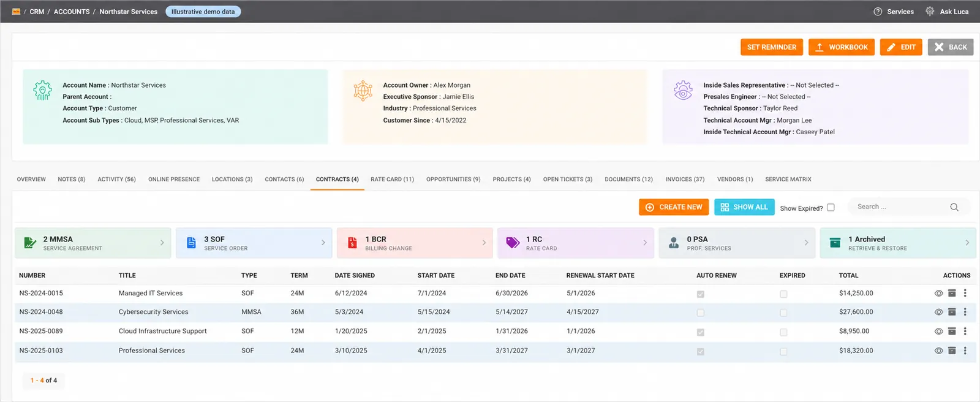Screen dimensions: 980x402
Task: View contract NS-2025-0103 eye icon
Action: point(938,351)
